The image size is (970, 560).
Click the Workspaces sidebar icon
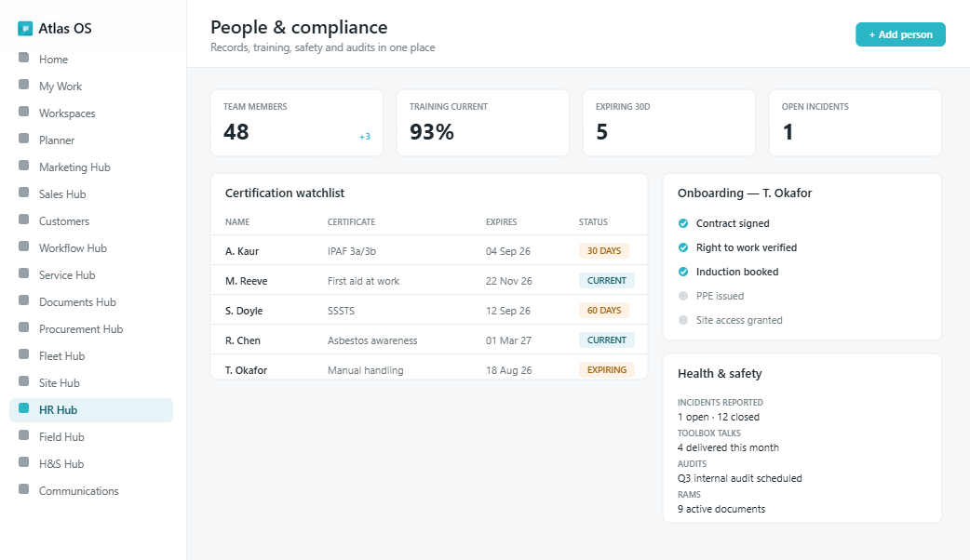pos(24,112)
